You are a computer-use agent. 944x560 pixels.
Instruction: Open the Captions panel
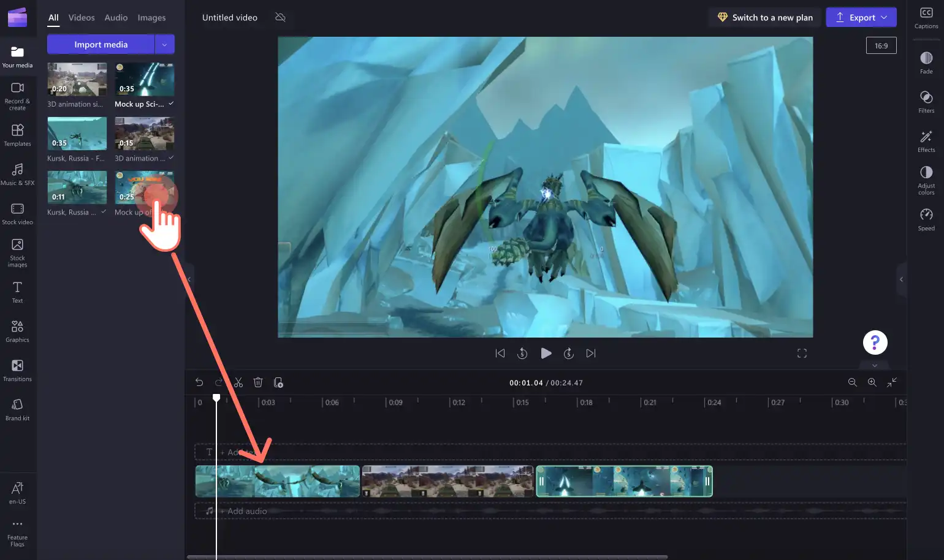pos(926,18)
